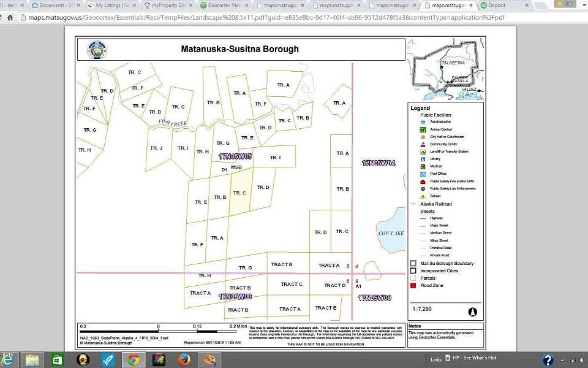Click the Library legend icon
This screenshot has height=368, width=588.
(x=423, y=159)
